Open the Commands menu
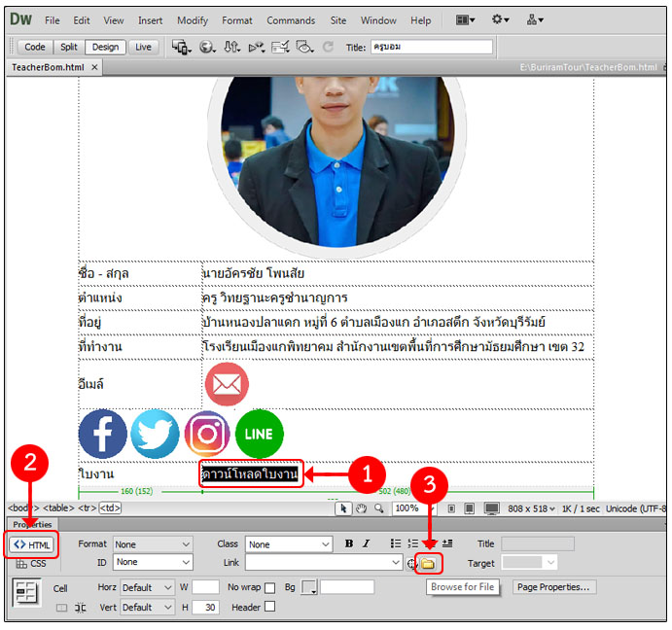The width and height of the screenshot is (672, 630). pyautogui.click(x=290, y=20)
